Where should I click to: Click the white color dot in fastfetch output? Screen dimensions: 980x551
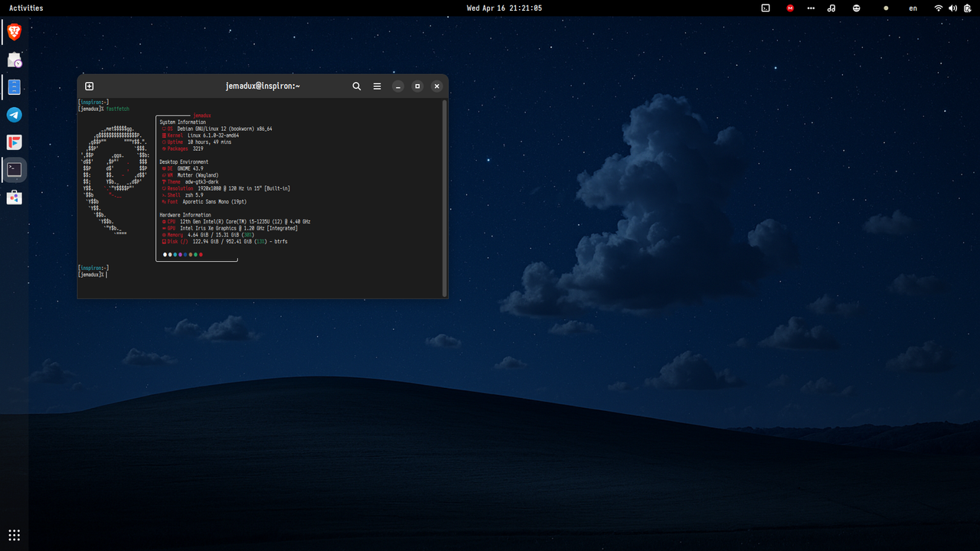(x=165, y=255)
